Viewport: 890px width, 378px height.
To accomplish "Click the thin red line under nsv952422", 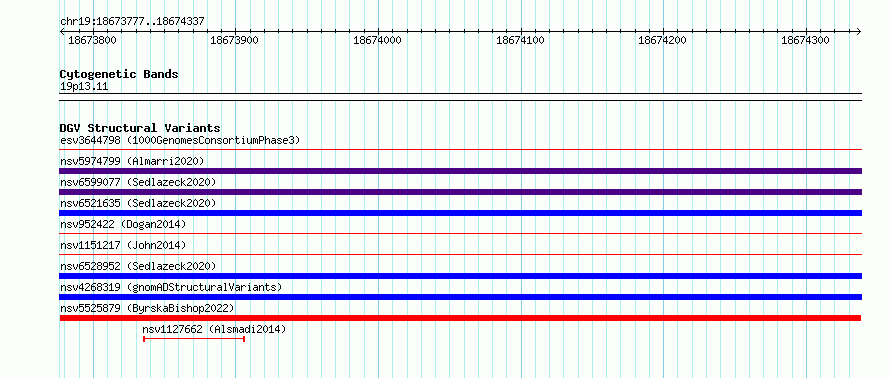I will coord(460,233).
